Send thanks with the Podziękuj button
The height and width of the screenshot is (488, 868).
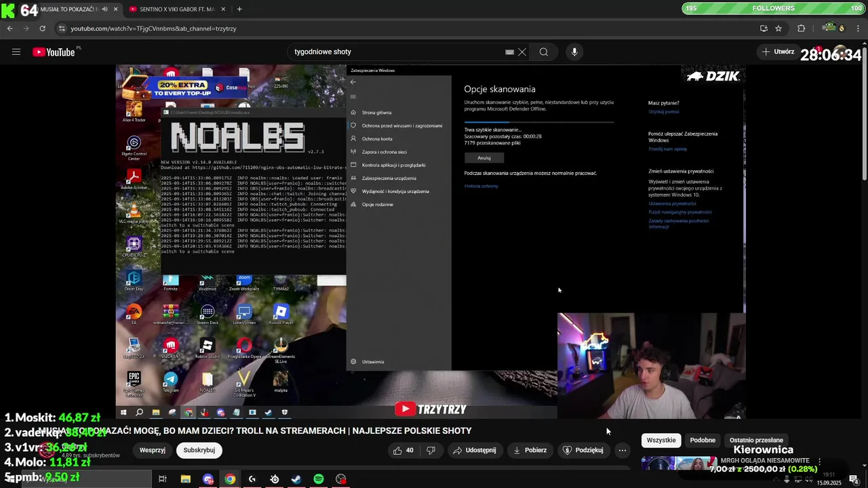583,450
